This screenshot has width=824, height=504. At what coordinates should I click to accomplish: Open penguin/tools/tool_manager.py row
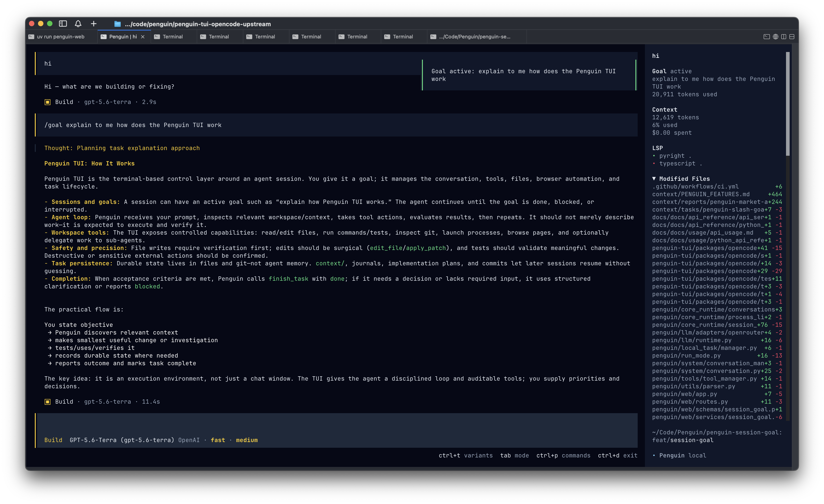coord(717,379)
